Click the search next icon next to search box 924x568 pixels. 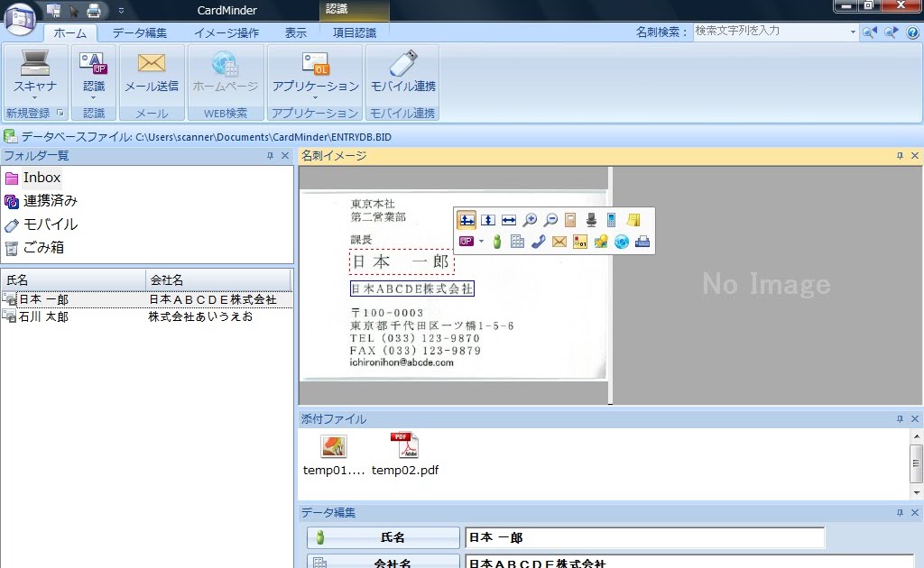coord(891,32)
